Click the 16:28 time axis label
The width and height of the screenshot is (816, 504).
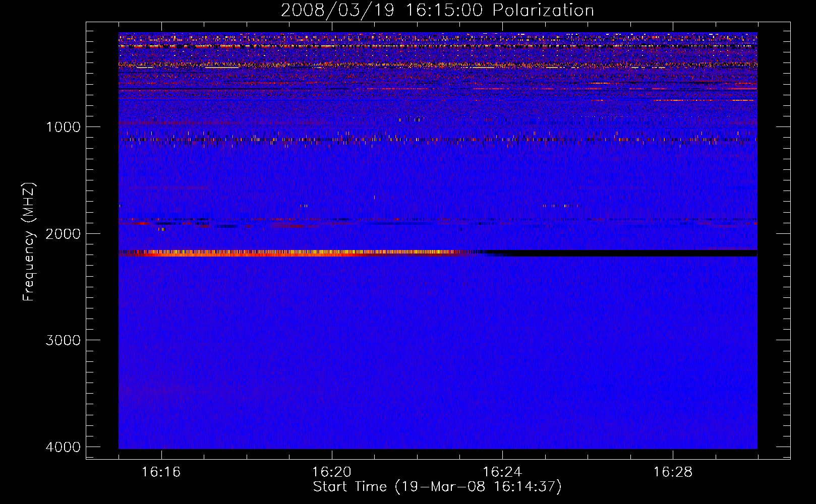click(x=673, y=472)
